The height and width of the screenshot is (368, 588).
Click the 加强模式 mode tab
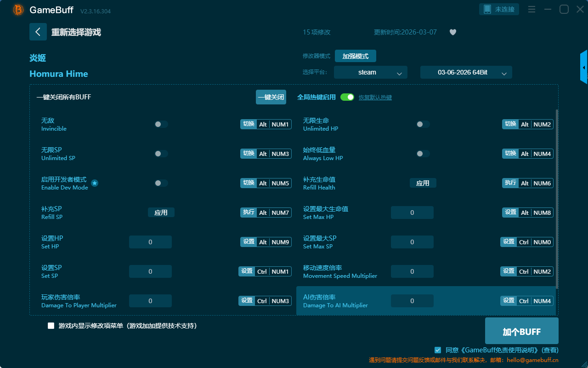pos(355,56)
